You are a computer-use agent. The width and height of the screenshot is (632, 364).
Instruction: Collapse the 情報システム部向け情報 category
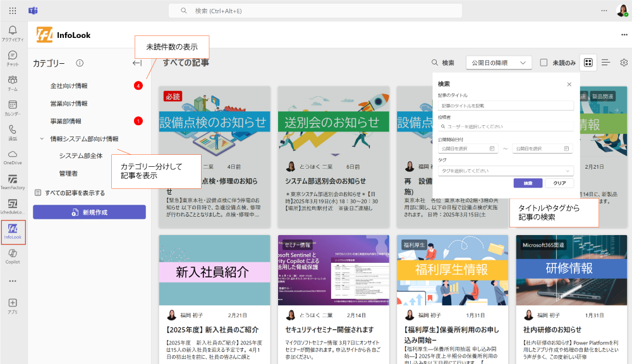pyautogui.click(x=42, y=138)
